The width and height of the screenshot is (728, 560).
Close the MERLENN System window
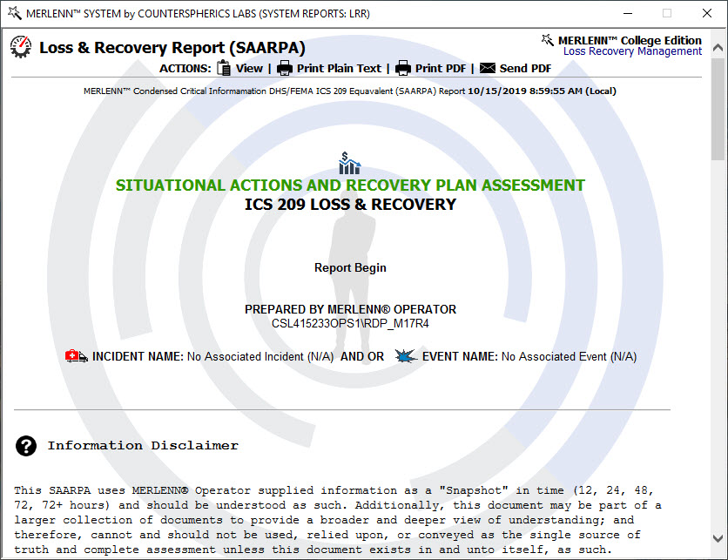(x=706, y=13)
